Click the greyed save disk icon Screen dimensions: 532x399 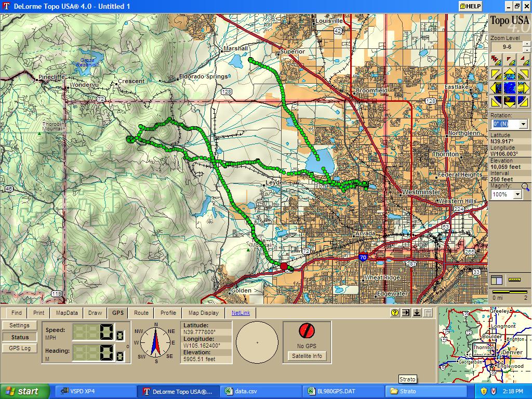point(428,312)
